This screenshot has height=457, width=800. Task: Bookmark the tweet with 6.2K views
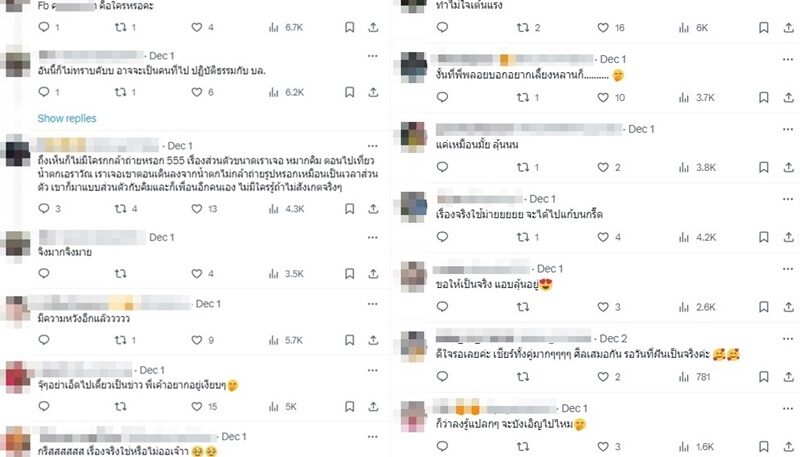pyautogui.click(x=349, y=92)
